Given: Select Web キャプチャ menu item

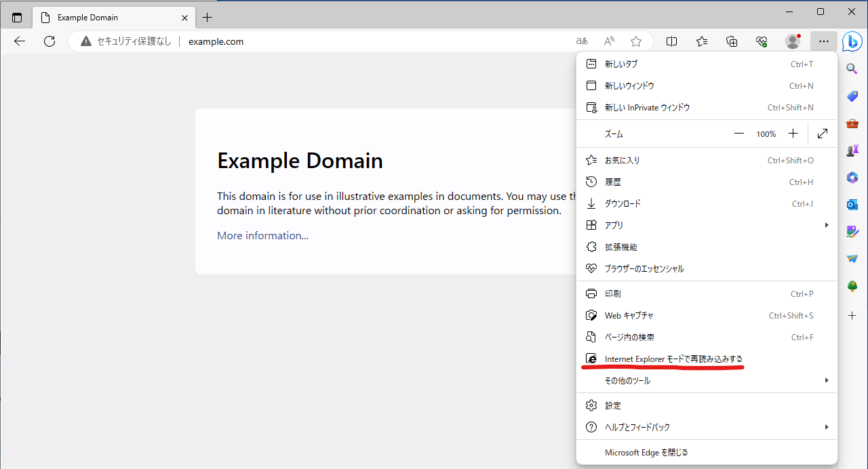Looking at the screenshot, I should (707, 316).
